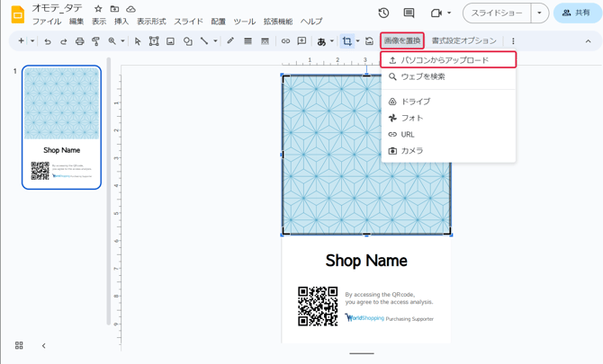The image size is (603, 364).
Task: Hide the menus with the chevron
Action: tap(588, 41)
